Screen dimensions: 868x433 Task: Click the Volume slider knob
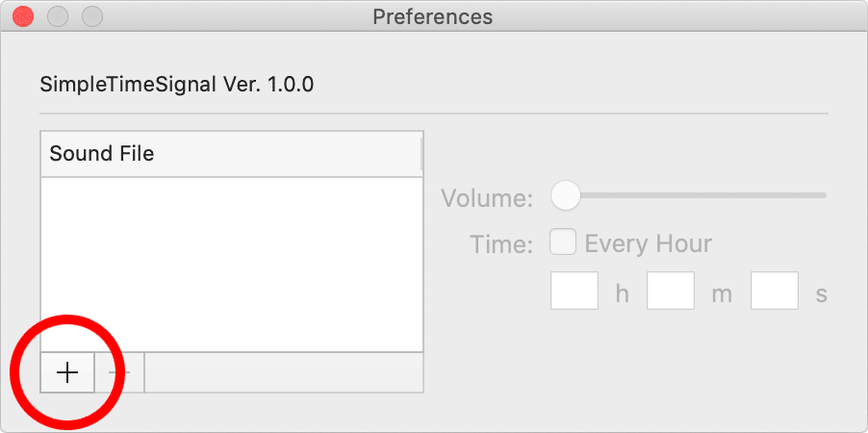pos(565,195)
